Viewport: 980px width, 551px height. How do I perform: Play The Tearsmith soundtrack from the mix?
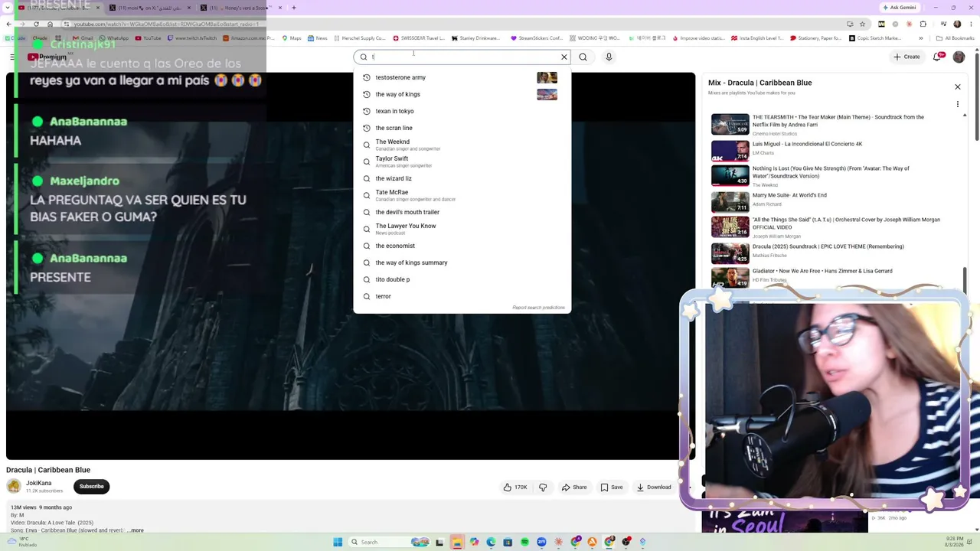coord(835,125)
